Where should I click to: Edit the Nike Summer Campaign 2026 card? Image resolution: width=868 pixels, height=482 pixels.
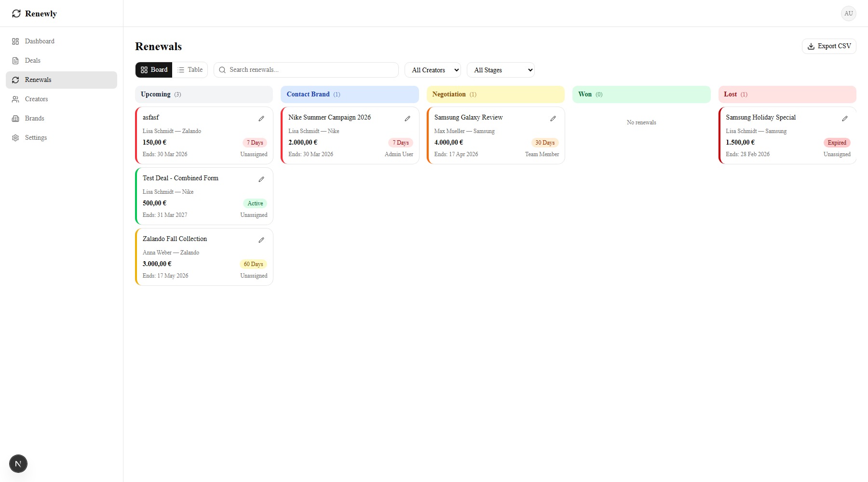407,119
